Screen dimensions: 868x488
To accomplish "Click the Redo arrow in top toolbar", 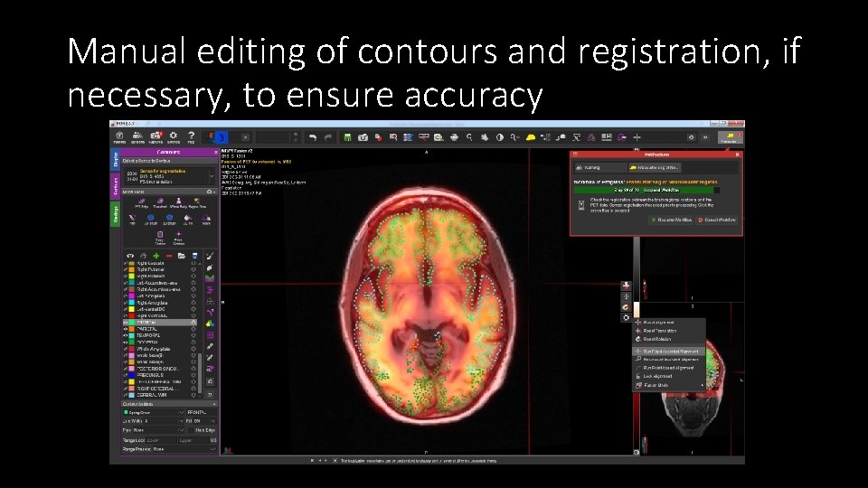I will coord(327,137).
